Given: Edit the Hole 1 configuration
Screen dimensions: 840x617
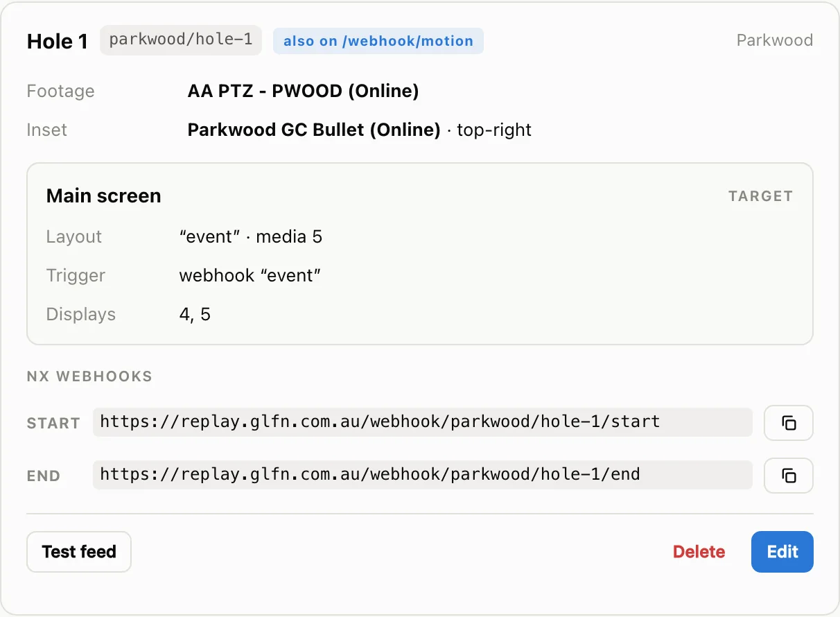Looking at the screenshot, I should tap(782, 552).
